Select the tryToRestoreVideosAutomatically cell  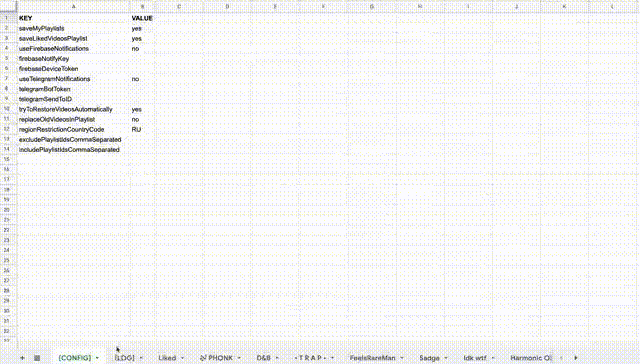(73, 109)
